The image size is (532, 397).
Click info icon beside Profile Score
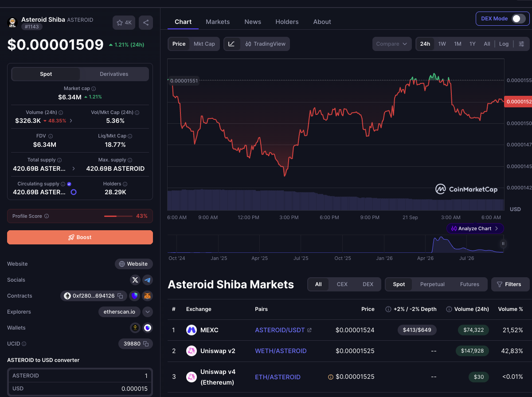click(x=47, y=216)
